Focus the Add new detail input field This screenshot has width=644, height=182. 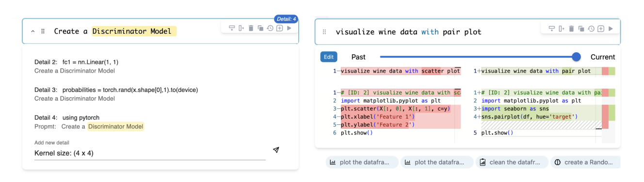tap(150, 153)
